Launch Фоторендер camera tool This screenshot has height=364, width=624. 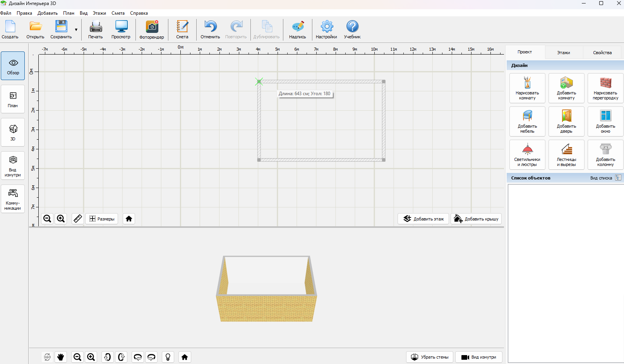pyautogui.click(x=152, y=29)
